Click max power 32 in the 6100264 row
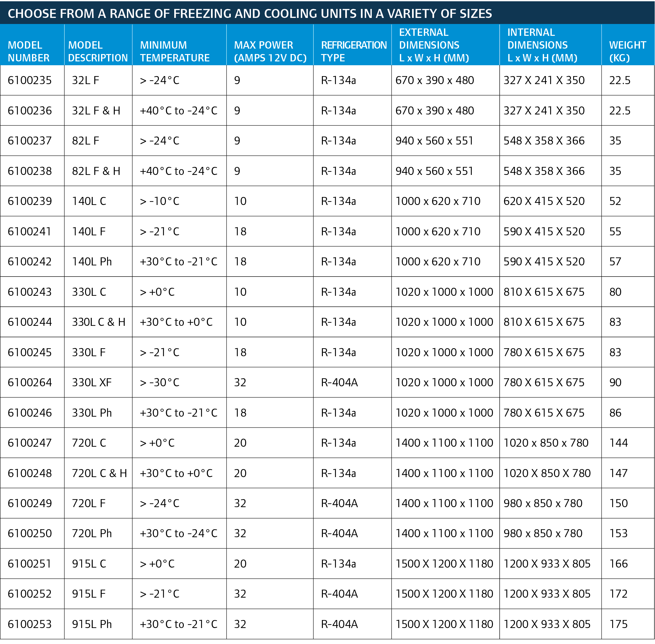This screenshot has height=644, width=655. click(x=240, y=382)
